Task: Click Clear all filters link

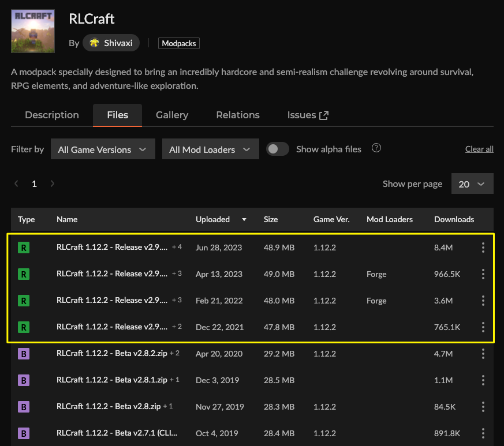Action: (x=479, y=149)
